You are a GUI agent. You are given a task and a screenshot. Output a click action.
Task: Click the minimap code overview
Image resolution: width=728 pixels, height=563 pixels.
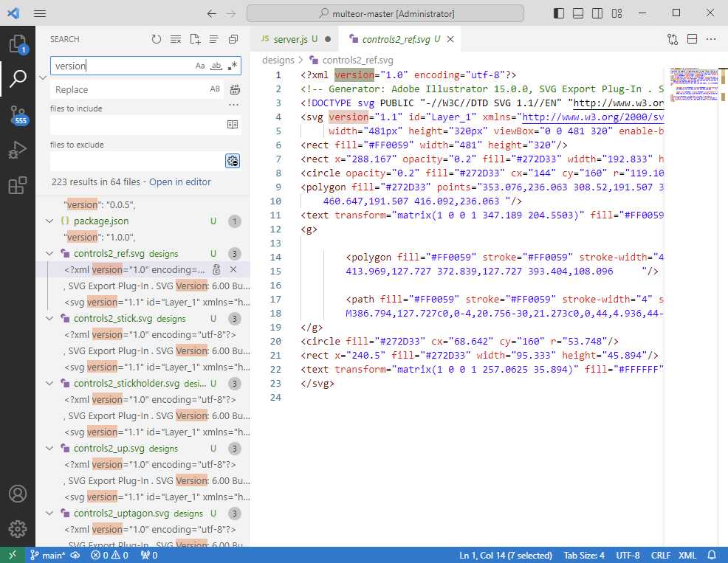[694, 84]
